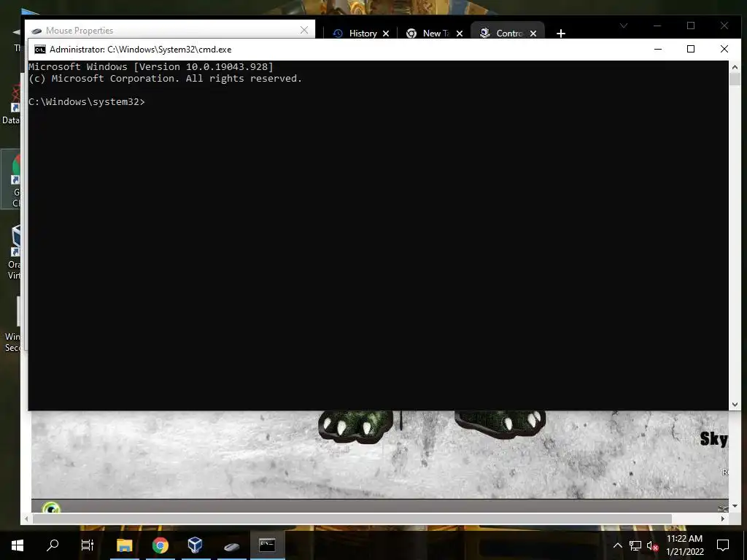Minimize the Command Prompt window

[x=658, y=49]
